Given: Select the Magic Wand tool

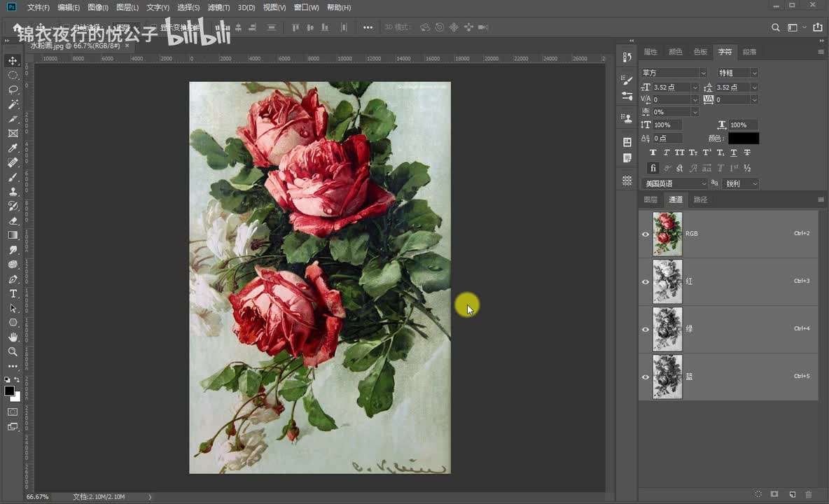Looking at the screenshot, I should click(13, 104).
